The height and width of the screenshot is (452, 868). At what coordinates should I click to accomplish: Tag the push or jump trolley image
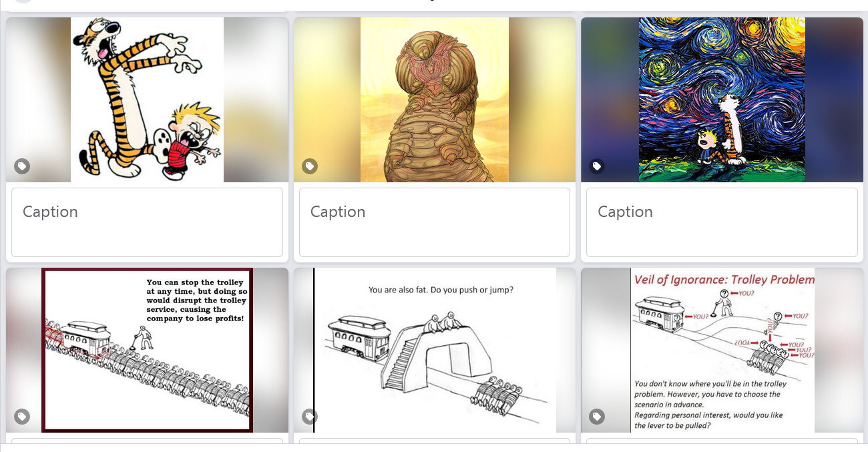tap(309, 417)
